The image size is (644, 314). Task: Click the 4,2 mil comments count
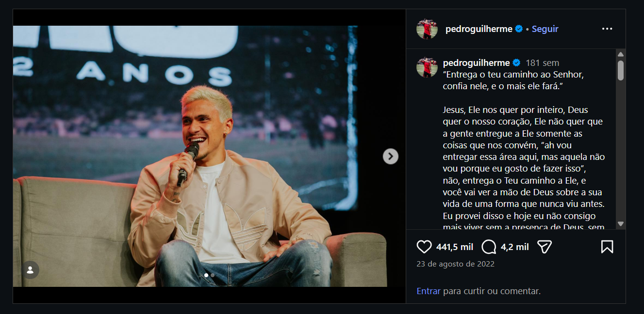pyautogui.click(x=514, y=247)
